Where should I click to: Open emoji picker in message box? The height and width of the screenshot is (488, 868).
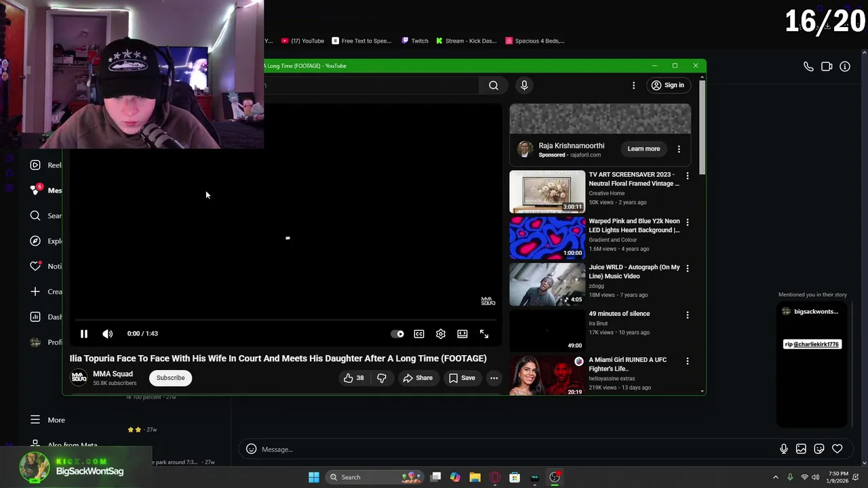[251, 449]
